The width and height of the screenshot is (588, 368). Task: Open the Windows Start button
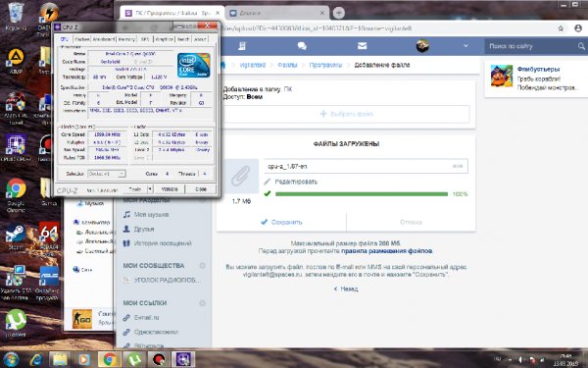[x=11, y=359]
